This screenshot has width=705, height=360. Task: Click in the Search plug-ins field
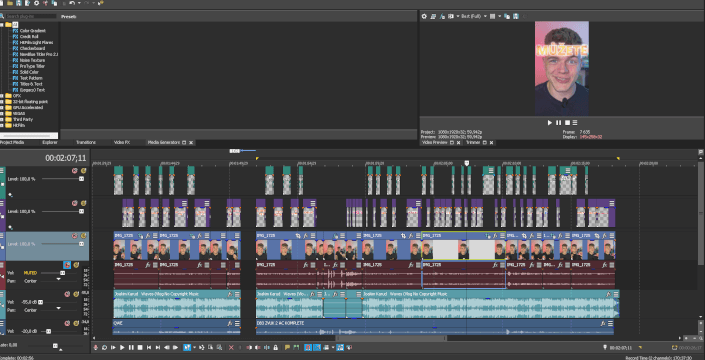coord(31,16)
